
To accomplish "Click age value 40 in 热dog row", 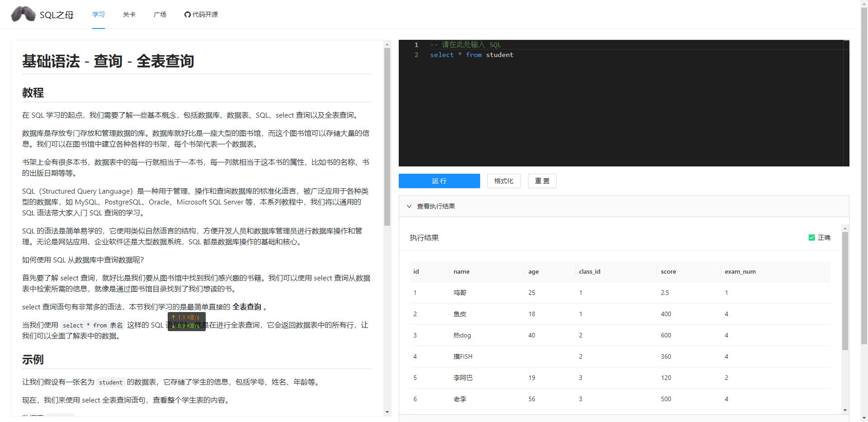I will point(532,335).
